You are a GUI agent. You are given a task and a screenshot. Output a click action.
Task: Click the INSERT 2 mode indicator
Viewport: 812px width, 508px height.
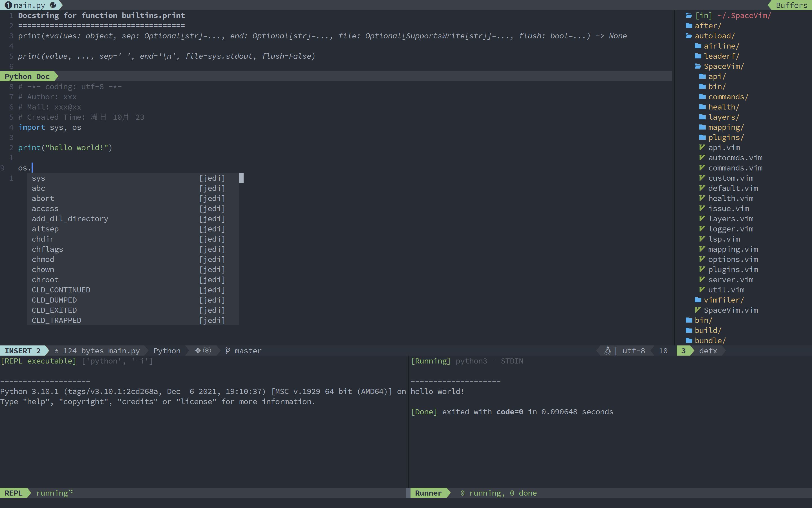tap(23, 351)
